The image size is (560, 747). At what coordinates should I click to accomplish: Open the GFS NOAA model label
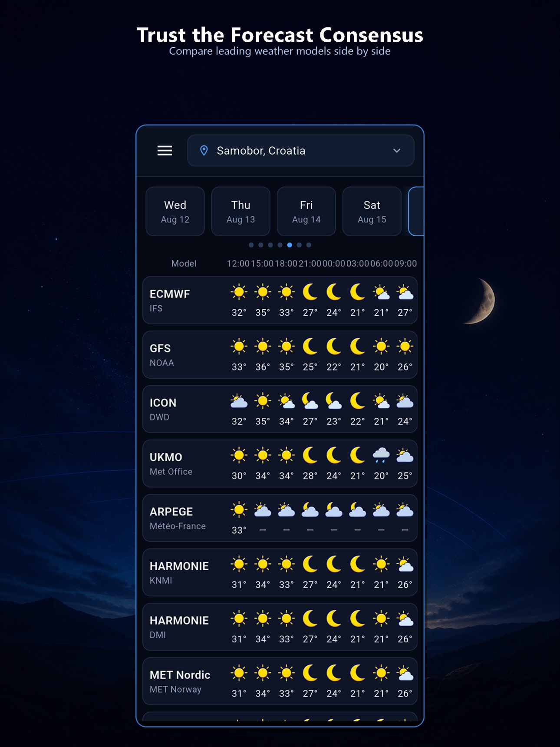pyautogui.click(x=162, y=355)
